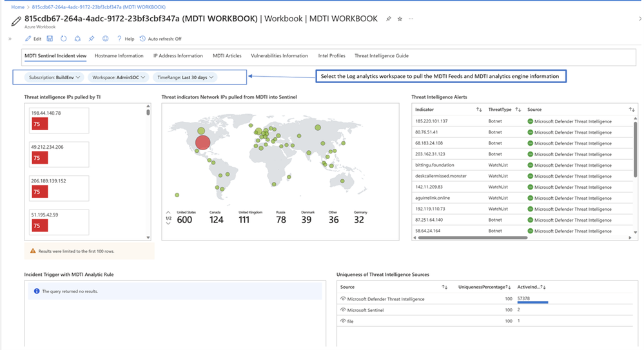Open the Subscription BuildEnv dropdown
Screen dimensions: 644x350
pyautogui.click(x=54, y=77)
